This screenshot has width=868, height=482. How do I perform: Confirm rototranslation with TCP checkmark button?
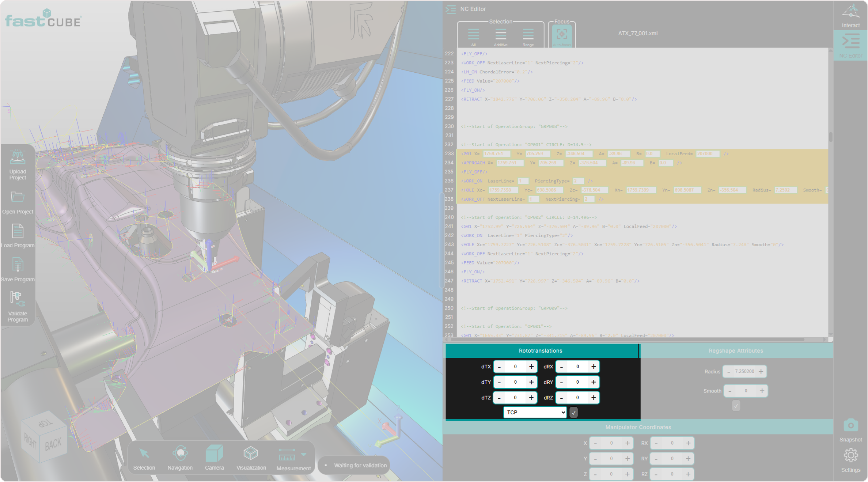tap(573, 412)
